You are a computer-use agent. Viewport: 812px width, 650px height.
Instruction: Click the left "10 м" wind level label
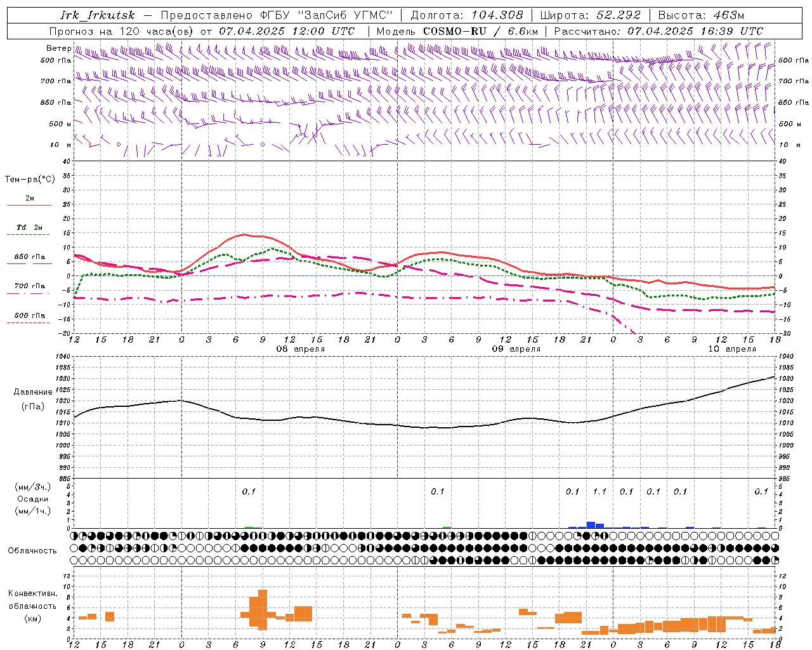click(61, 145)
